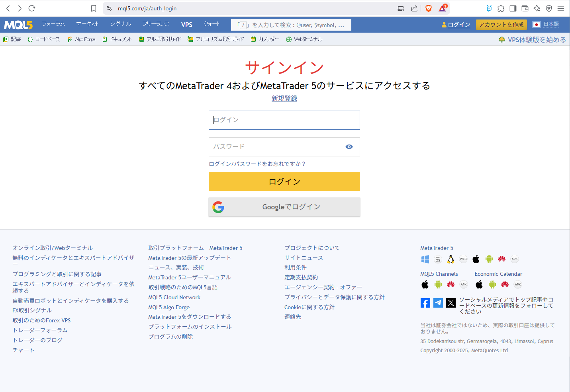Bookmark this page icon in address bar

click(94, 8)
